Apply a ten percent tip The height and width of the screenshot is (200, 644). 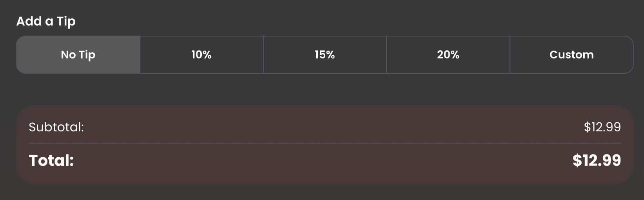click(x=201, y=55)
